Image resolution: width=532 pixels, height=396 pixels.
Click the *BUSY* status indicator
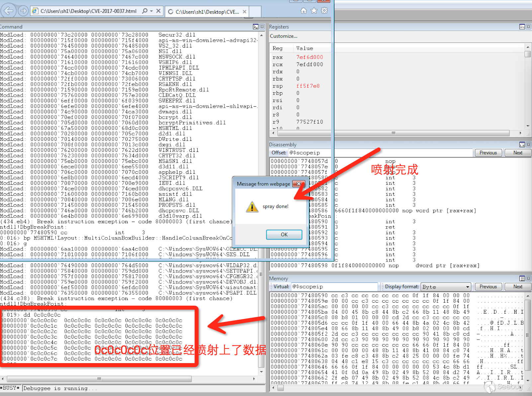[10, 388]
